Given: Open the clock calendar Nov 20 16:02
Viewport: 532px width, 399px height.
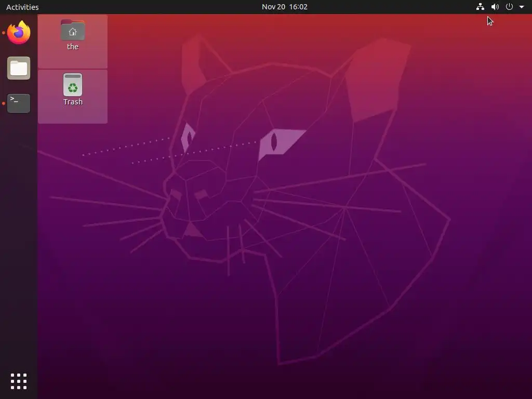Looking at the screenshot, I should tap(284, 7).
